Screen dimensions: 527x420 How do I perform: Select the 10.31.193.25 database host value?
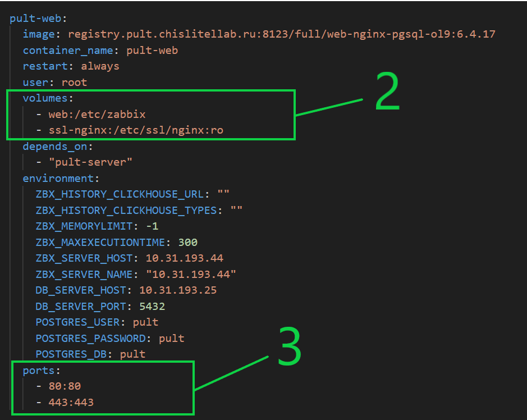point(178,290)
